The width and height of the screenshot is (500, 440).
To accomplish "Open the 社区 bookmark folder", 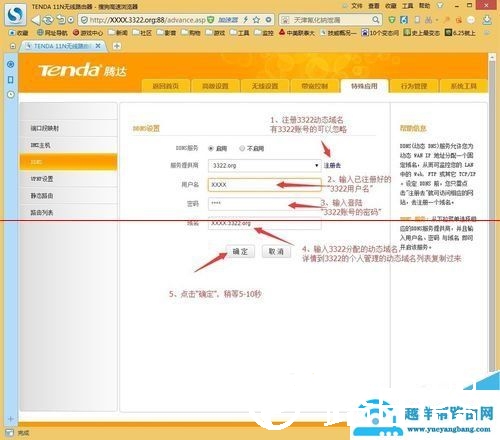I will 142,33.
